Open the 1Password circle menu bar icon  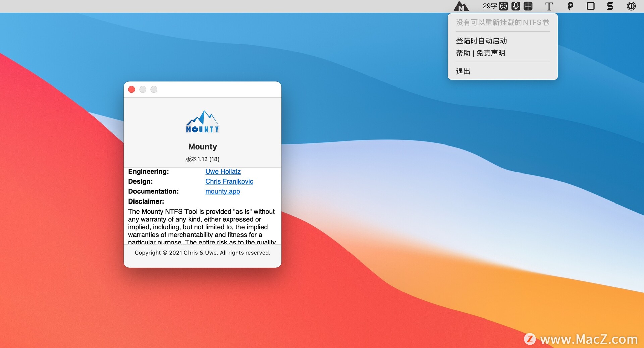click(x=631, y=6)
